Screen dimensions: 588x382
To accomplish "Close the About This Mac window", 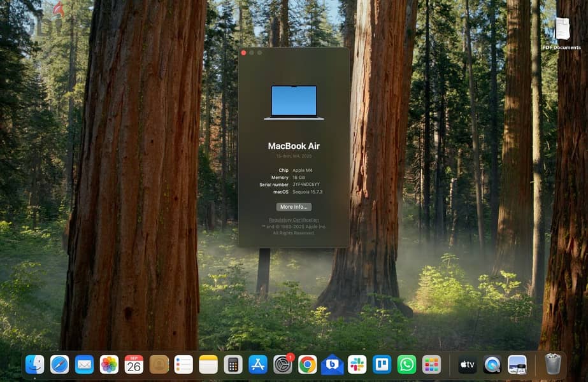I will click(243, 53).
